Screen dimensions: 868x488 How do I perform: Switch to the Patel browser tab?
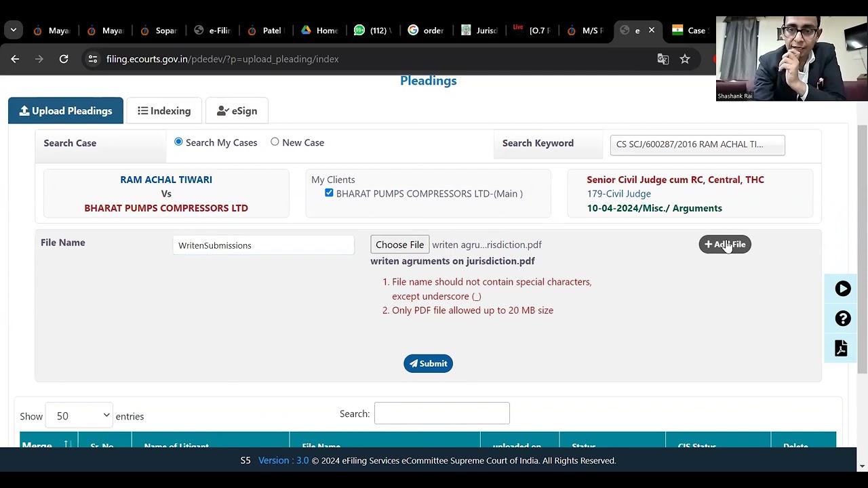(x=265, y=30)
